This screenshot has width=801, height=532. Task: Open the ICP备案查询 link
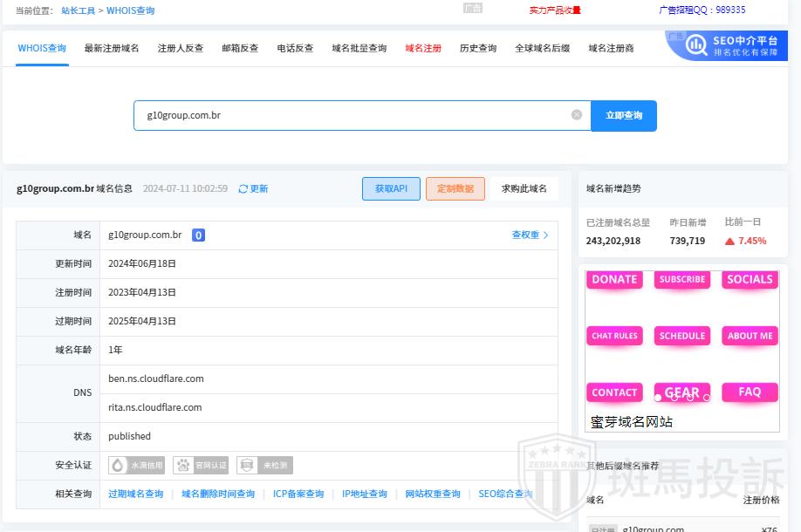tap(298, 494)
